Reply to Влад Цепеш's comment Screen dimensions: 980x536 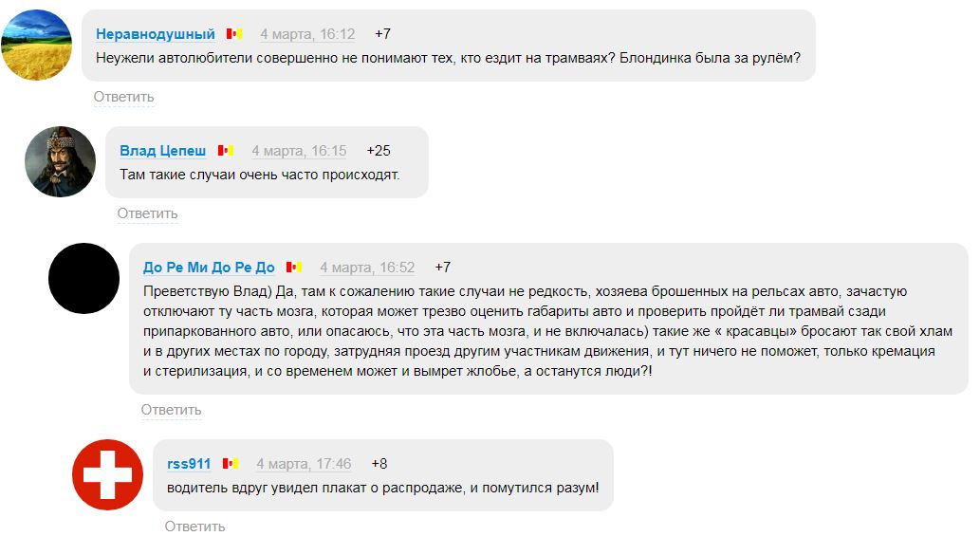tap(147, 213)
